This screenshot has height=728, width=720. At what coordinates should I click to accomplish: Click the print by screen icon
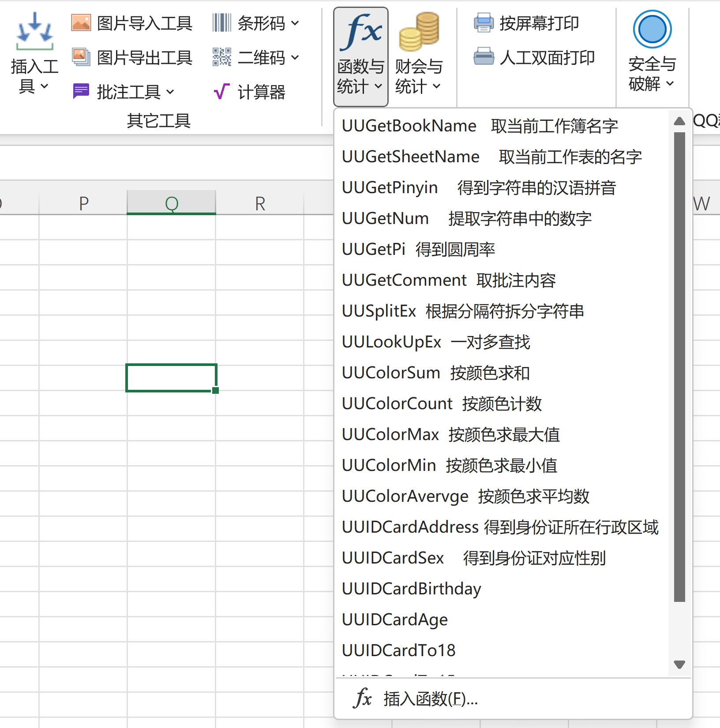pos(484,23)
